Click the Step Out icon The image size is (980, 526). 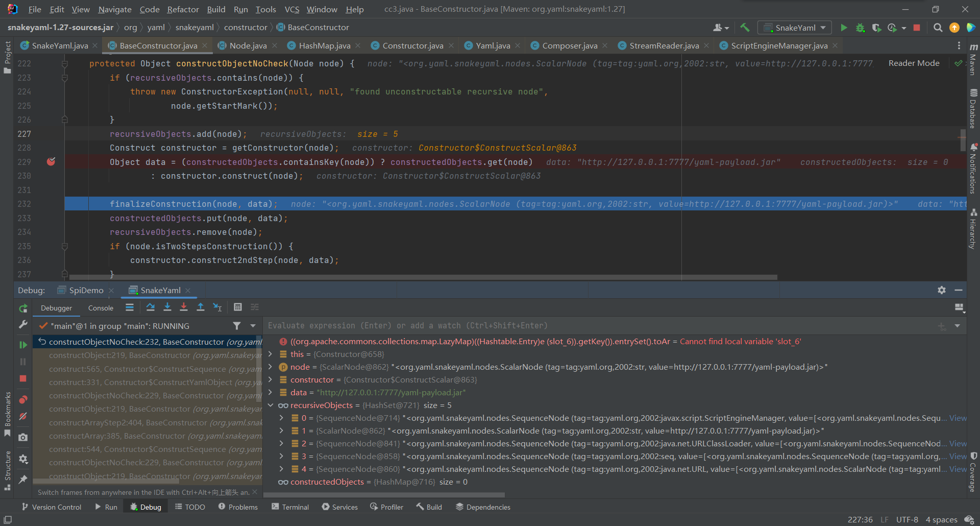click(201, 307)
